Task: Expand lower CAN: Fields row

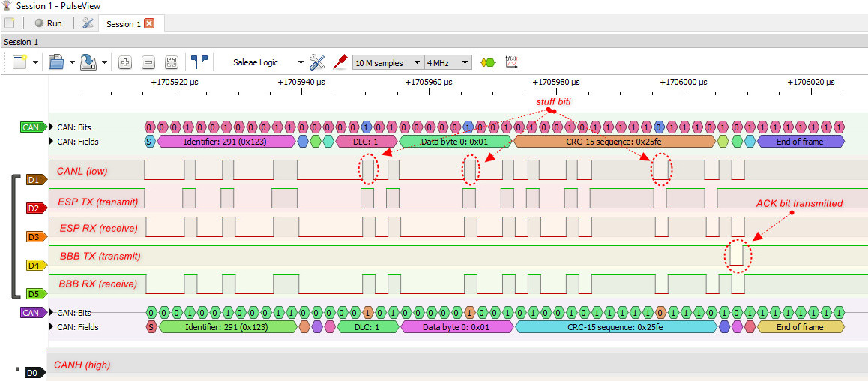Action: click(x=52, y=327)
